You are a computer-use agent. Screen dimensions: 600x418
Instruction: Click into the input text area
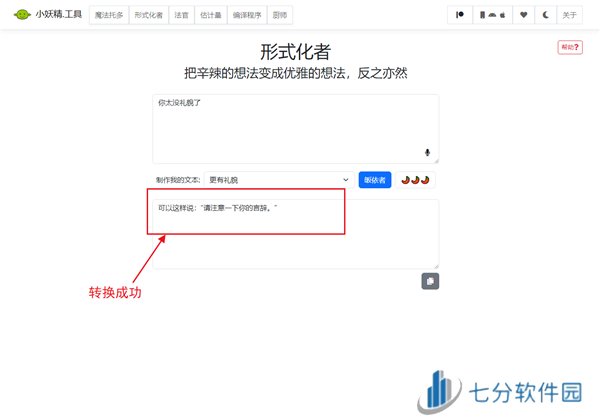pos(295,127)
